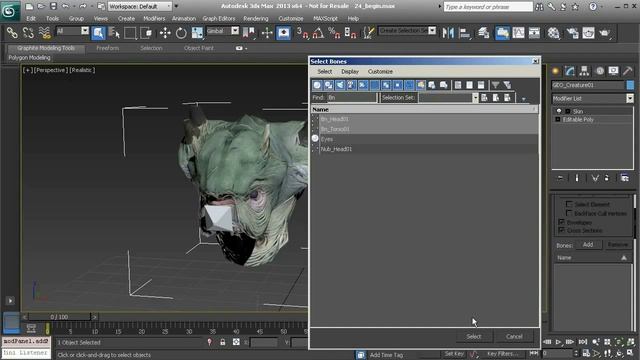Image resolution: width=640 pixels, height=360 pixels.
Task: Open the Modify command panel tab
Action: (x=570, y=71)
